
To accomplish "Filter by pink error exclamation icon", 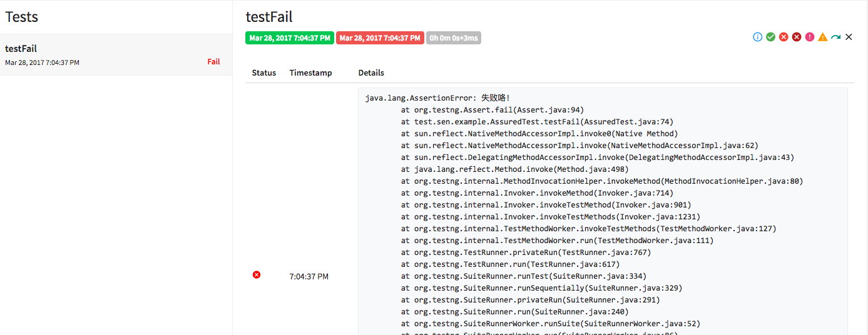I will pyautogui.click(x=810, y=37).
